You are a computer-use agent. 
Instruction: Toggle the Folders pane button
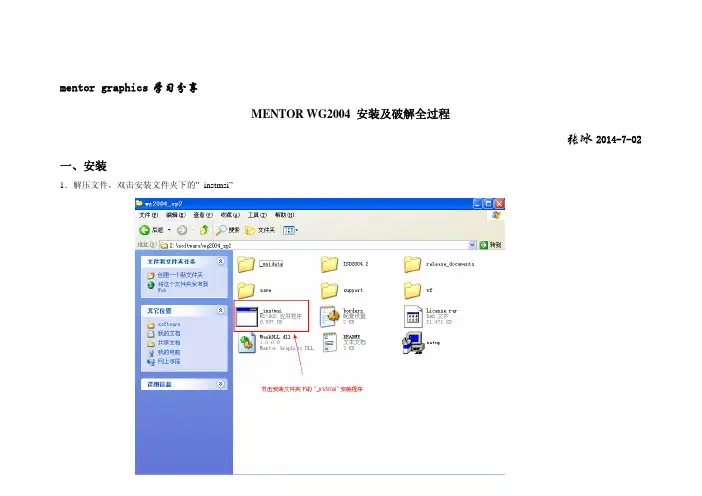click(x=261, y=229)
